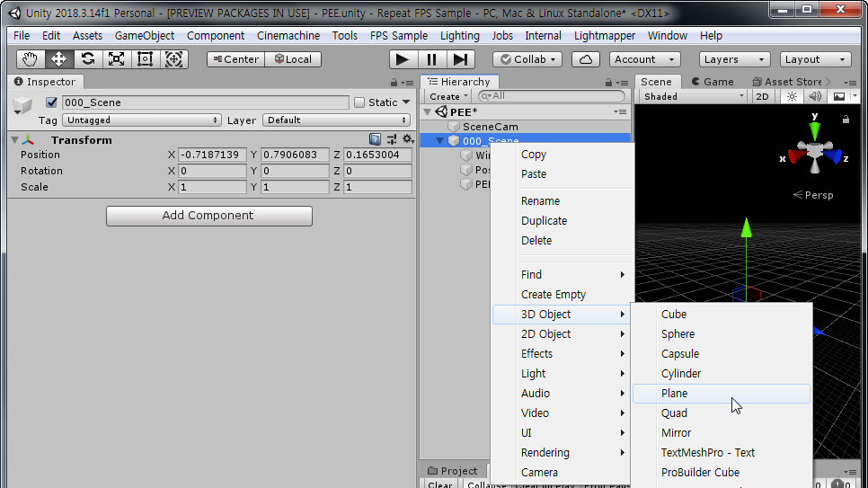Lock the Inspector panel
The width and height of the screenshot is (868, 488).
coord(394,83)
